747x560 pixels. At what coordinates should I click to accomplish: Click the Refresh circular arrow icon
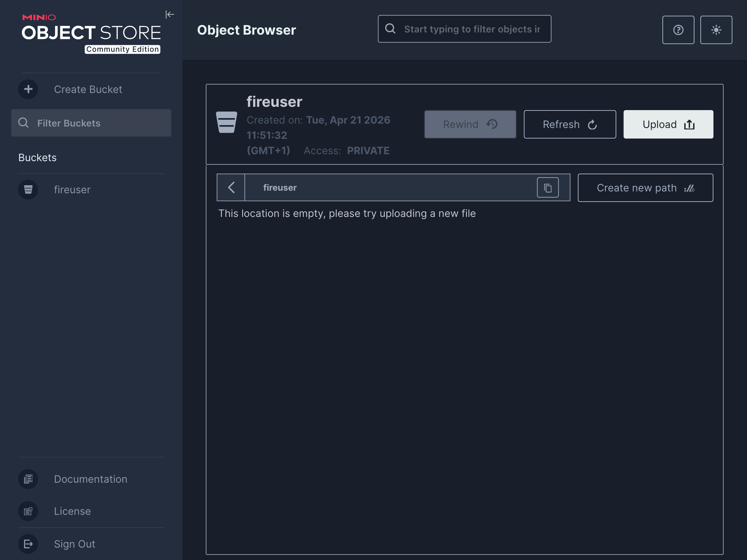pos(592,125)
